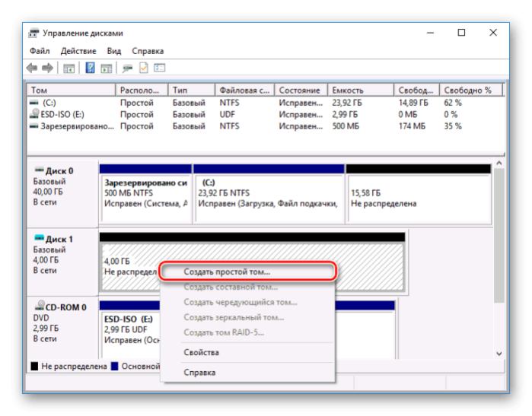The height and width of the screenshot is (416, 532).
Task: Click greyed Создать составной том entry
Action: pyautogui.click(x=247, y=287)
